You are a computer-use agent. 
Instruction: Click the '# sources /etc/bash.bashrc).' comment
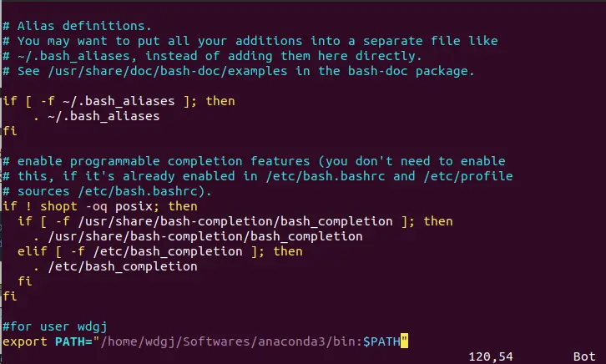tap(108, 191)
